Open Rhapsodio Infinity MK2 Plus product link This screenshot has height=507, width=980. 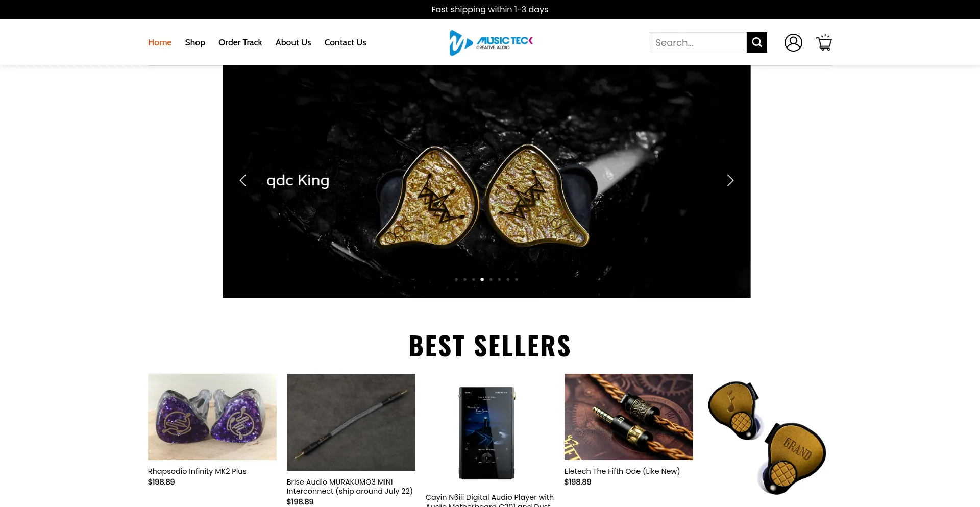coord(197,471)
